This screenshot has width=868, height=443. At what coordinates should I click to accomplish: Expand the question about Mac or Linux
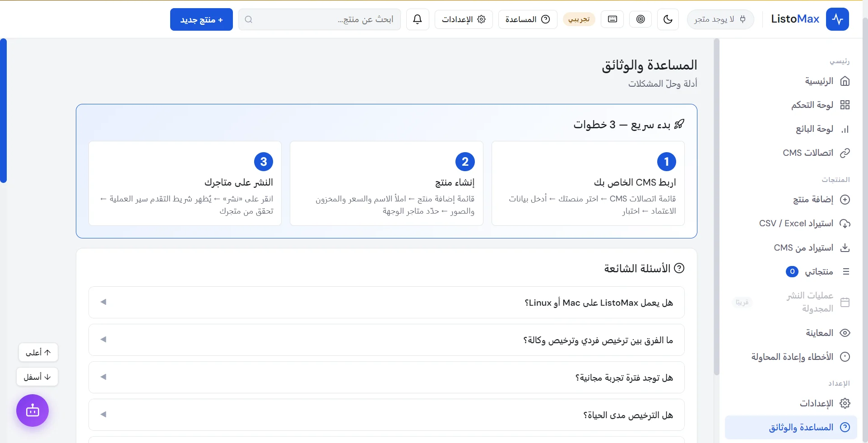point(386,303)
